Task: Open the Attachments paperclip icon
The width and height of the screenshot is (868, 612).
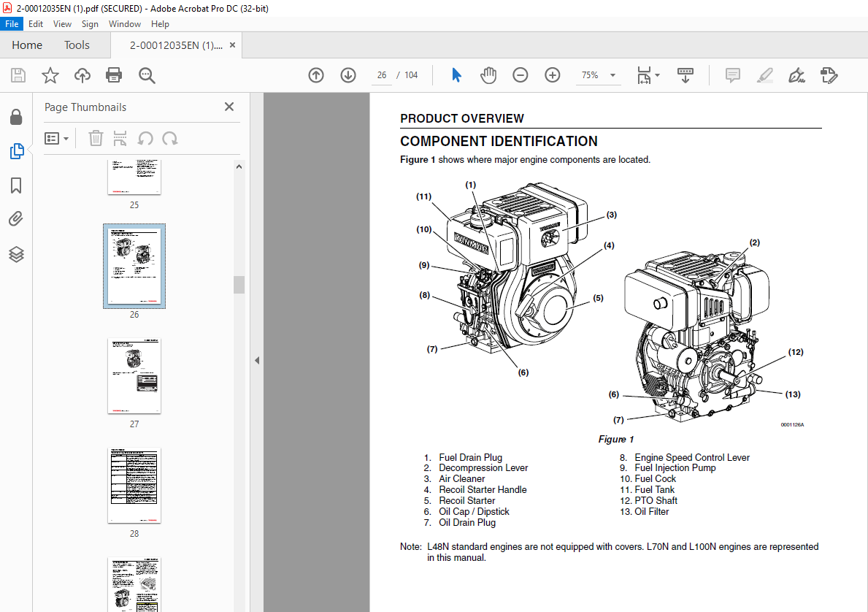Action: 16,219
